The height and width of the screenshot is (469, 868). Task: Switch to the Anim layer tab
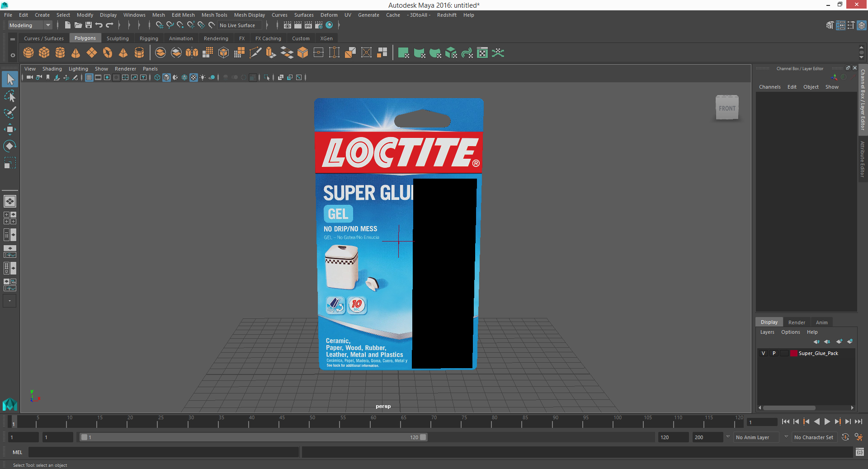click(x=821, y=322)
